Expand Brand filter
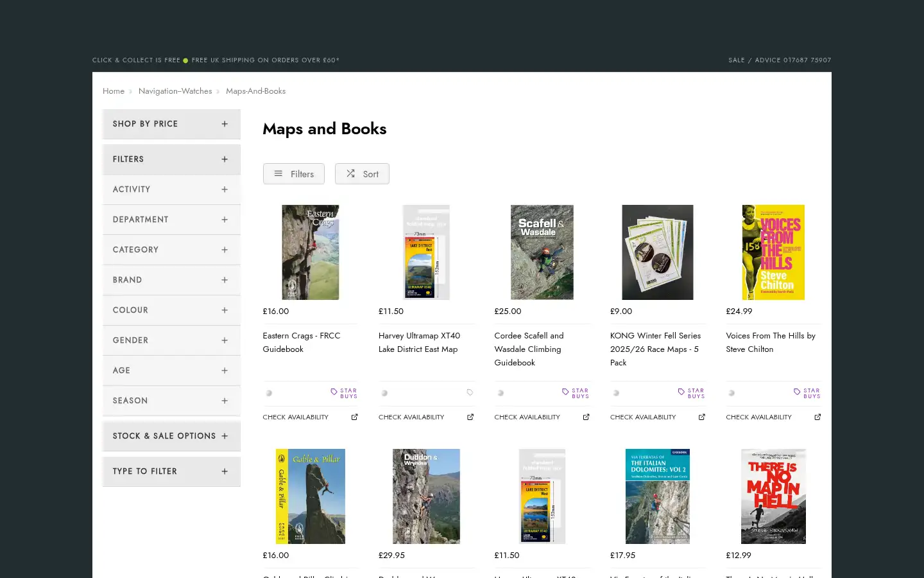The image size is (924, 578). click(171, 280)
